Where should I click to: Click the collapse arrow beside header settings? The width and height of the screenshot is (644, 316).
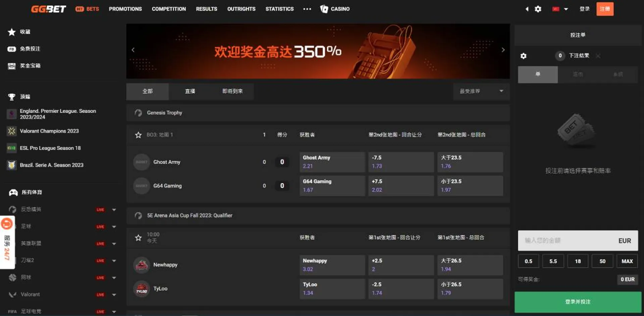pyautogui.click(x=527, y=9)
